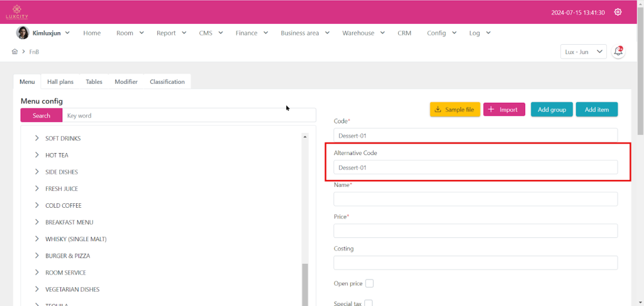This screenshot has width=644, height=306.
Task: Click the pink Search button
Action: point(42,116)
